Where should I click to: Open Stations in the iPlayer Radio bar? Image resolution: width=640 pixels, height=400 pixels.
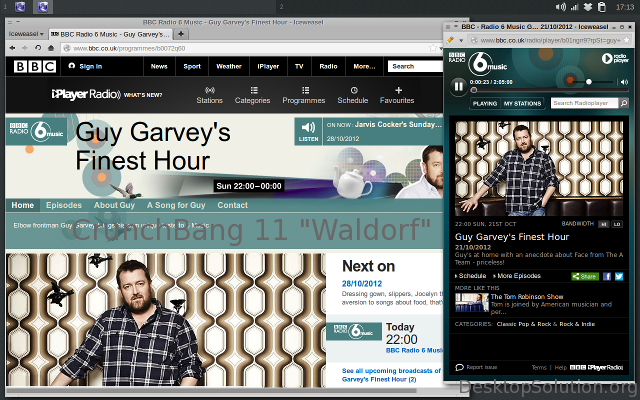209,95
